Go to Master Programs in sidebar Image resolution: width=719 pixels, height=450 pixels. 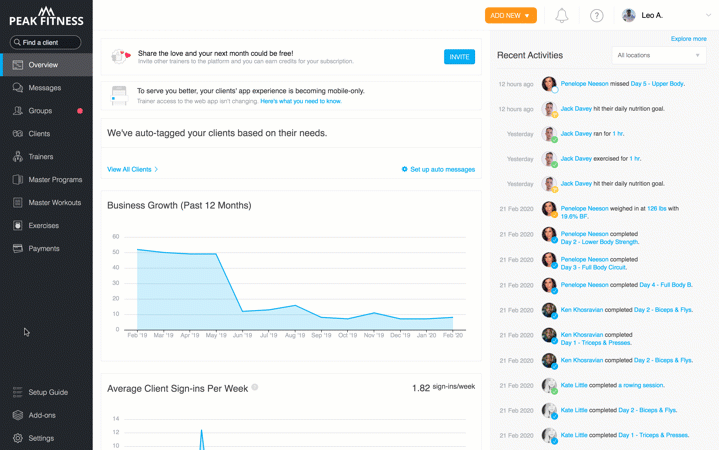55,180
